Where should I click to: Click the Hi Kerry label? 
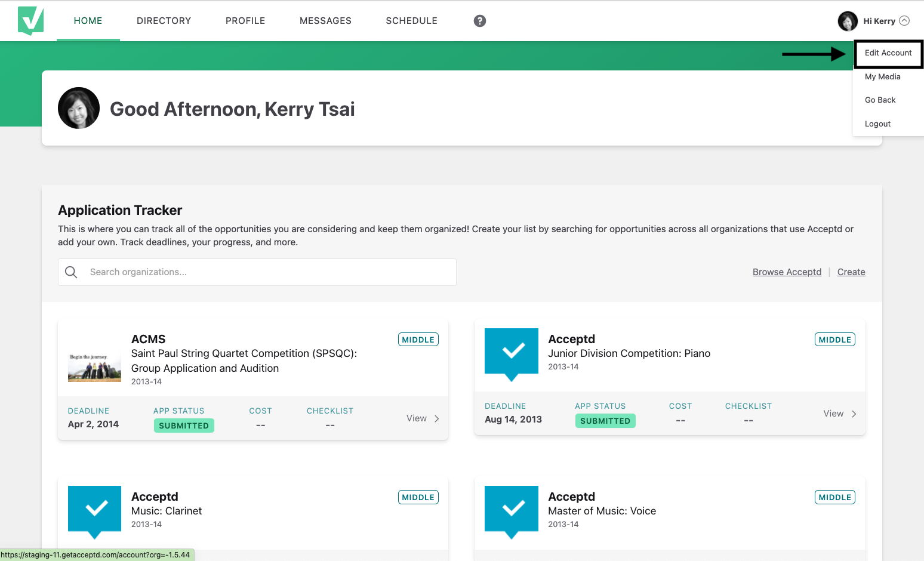point(879,21)
